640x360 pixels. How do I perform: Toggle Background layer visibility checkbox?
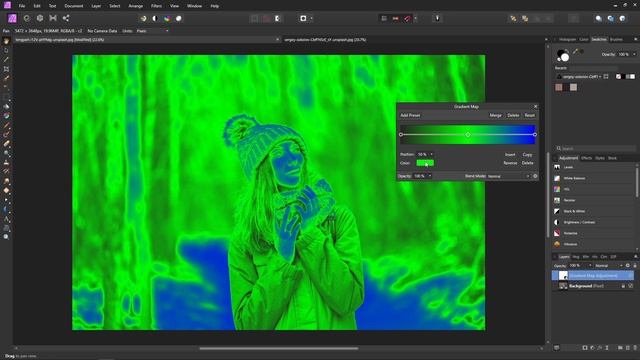tap(631, 286)
